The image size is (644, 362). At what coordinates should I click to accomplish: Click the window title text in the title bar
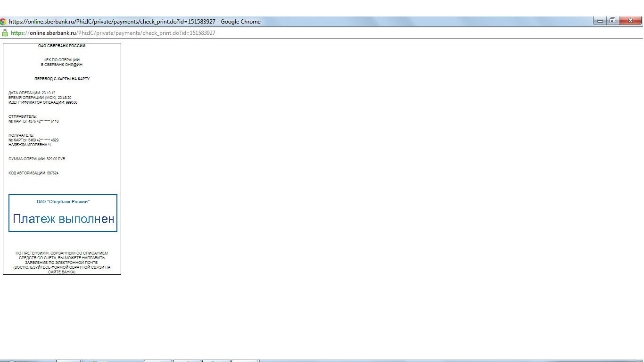(x=135, y=21)
